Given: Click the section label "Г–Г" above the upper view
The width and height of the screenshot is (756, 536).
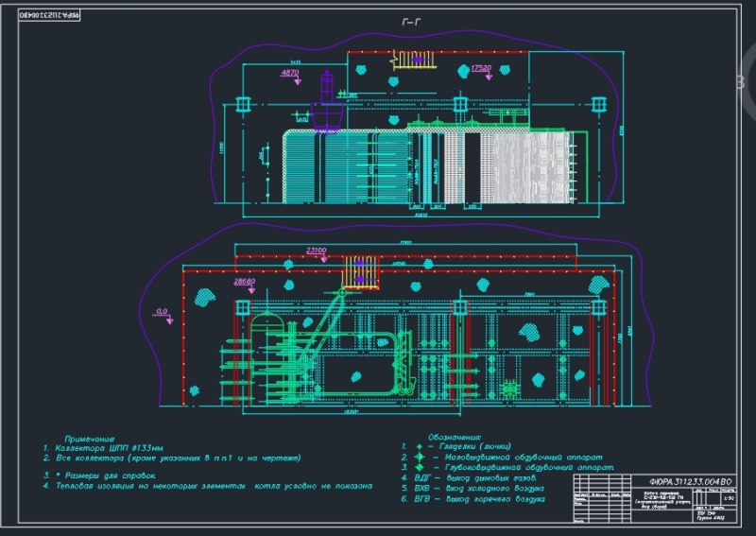Looking at the screenshot, I should click(411, 22).
